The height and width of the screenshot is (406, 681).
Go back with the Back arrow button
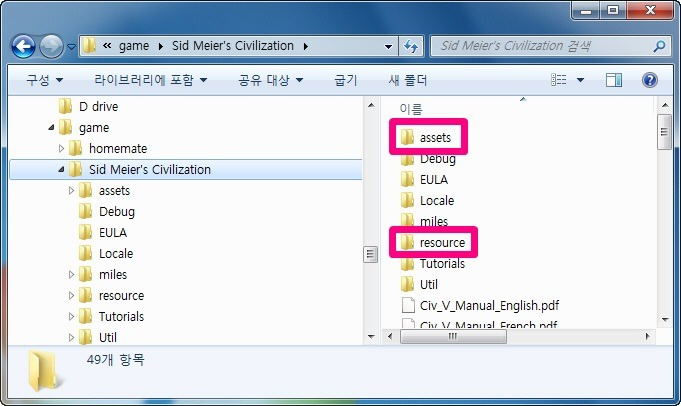[x=23, y=46]
